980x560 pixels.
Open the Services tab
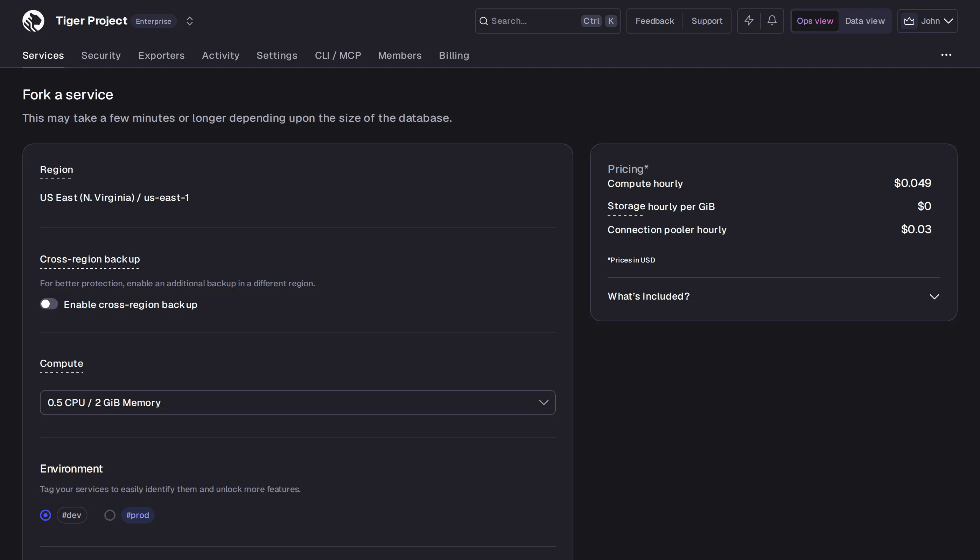[x=43, y=55]
